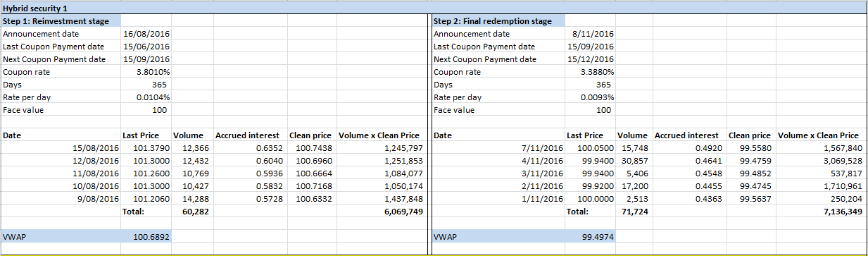
Task: Select the 0.0104% rate per day cell
Action: coord(146,97)
